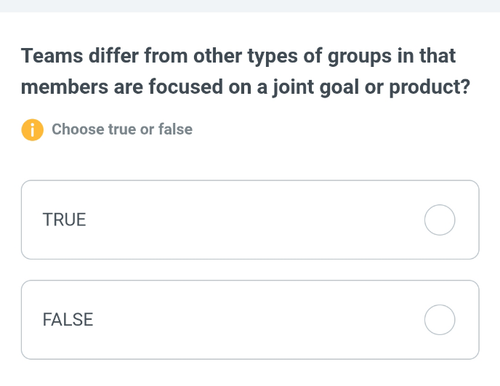Viewport: 500px width, 386px height.
Task: Select the TRUE radio button
Action: pyautogui.click(x=439, y=220)
